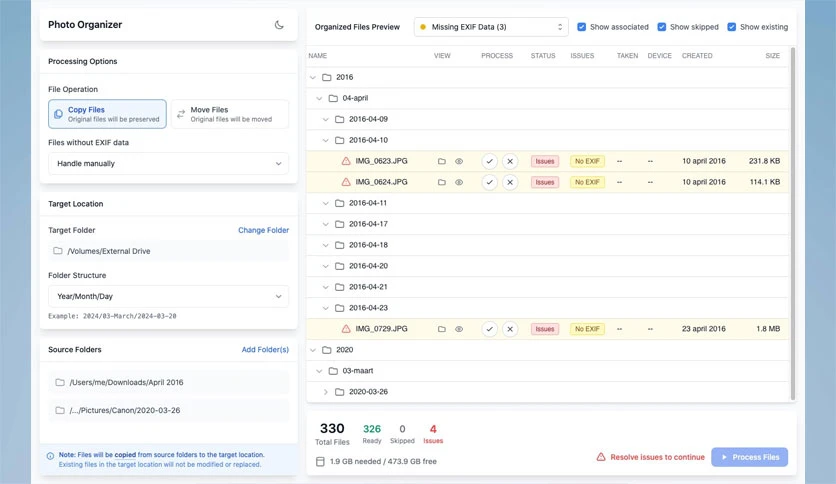
Task: Click the green Ready count 326
Action: tap(372, 429)
